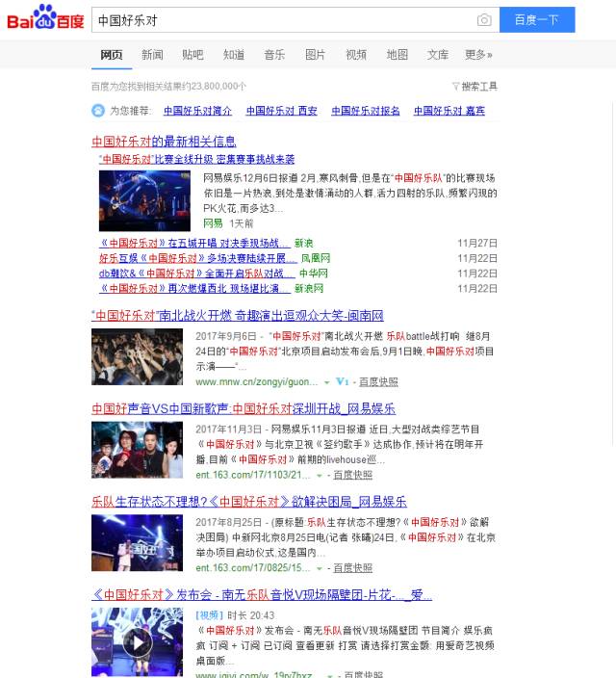Switch to the 图片 tab
The width and height of the screenshot is (616, 678).
pyautogui.click(x=315, y=55)
